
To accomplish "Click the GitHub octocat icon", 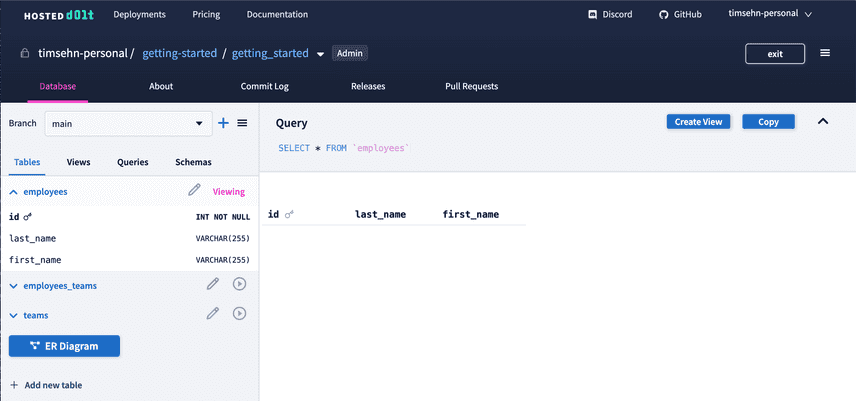I will (663, 15).
